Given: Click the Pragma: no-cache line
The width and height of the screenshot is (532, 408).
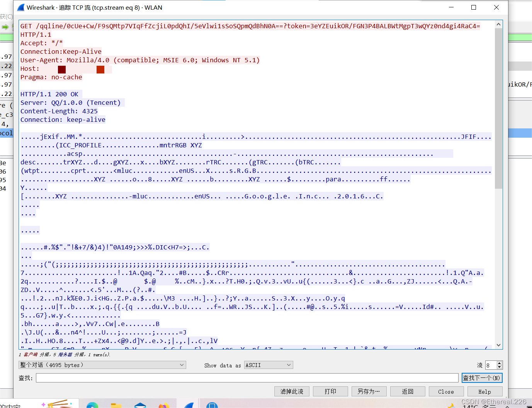Looking at the screenshot, I should (x=51, y=77).
